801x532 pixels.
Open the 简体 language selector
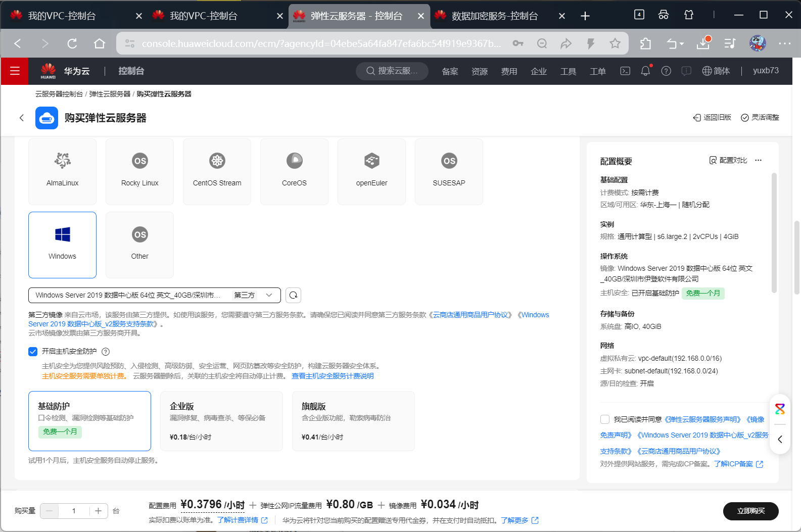click(x=716, y=71)
